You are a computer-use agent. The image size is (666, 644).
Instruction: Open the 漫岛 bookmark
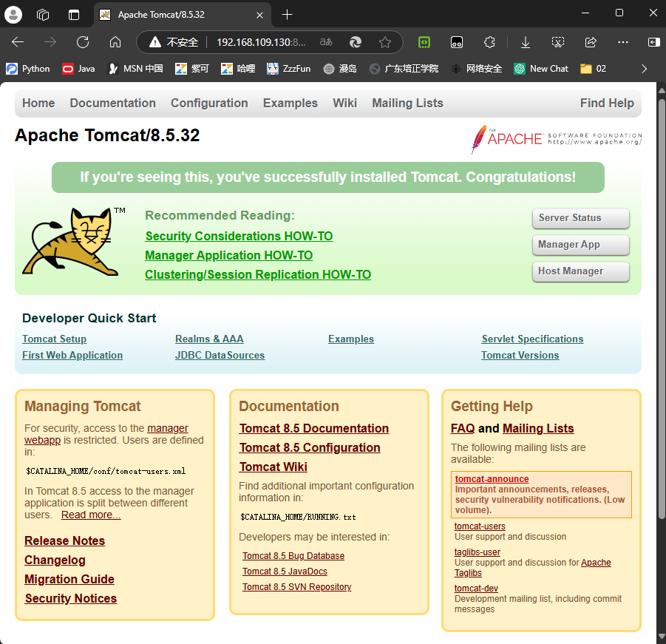[x=340, y=69]
